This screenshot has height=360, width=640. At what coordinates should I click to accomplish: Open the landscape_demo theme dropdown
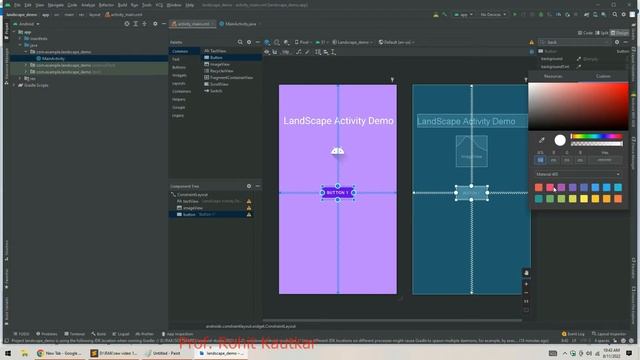353,42
